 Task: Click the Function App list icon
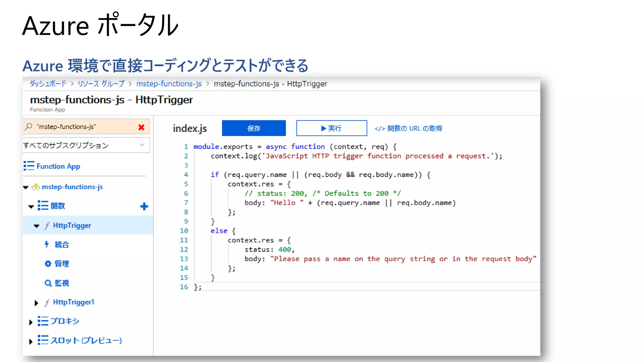point(29,166)
